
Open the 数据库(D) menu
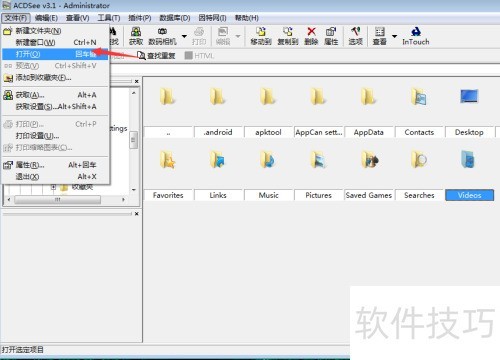point(175,18)
